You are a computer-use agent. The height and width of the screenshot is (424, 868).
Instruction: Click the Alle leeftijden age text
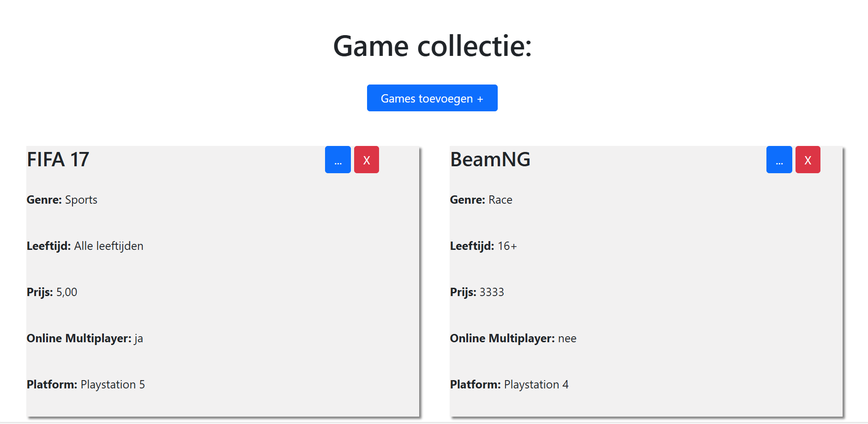(109, 246)
